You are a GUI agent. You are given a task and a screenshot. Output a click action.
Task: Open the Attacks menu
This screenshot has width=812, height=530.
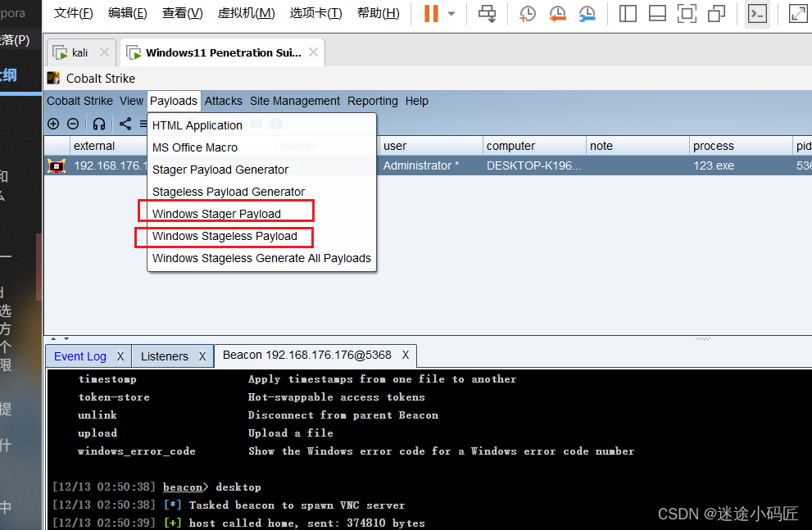pyautogui.click(x=223, y=101)
